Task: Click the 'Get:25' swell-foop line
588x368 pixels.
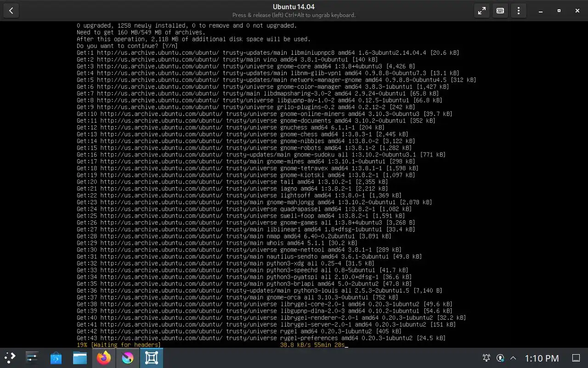Action: [x=241, y=216]
